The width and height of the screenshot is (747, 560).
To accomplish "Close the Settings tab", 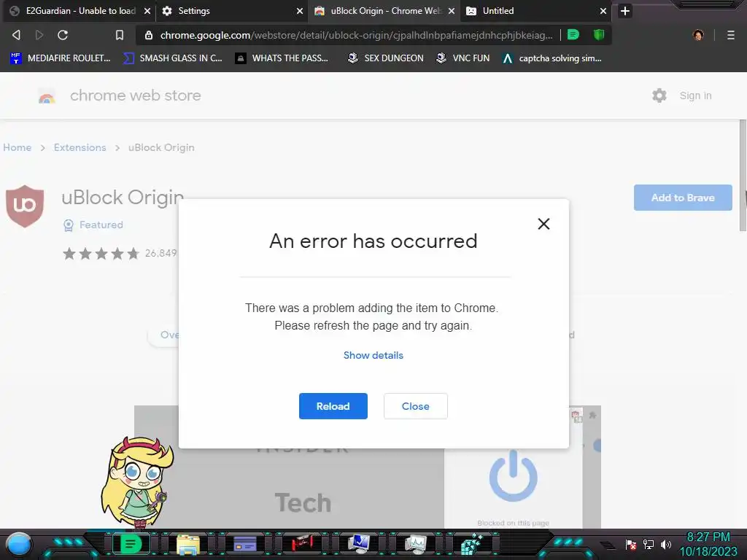I will [x=300, y=10].
